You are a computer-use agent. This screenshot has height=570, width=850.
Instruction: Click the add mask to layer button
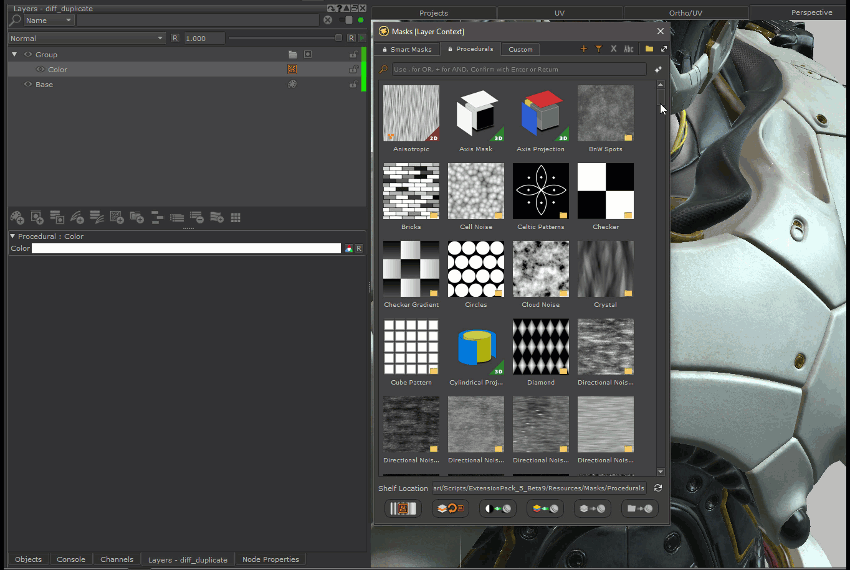click(498, 509)
